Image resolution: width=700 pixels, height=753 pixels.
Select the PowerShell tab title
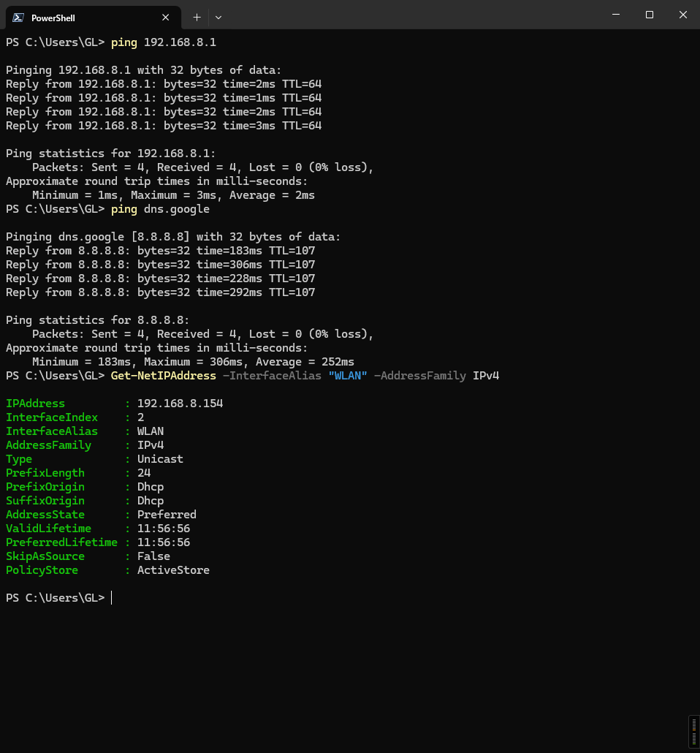53,18
